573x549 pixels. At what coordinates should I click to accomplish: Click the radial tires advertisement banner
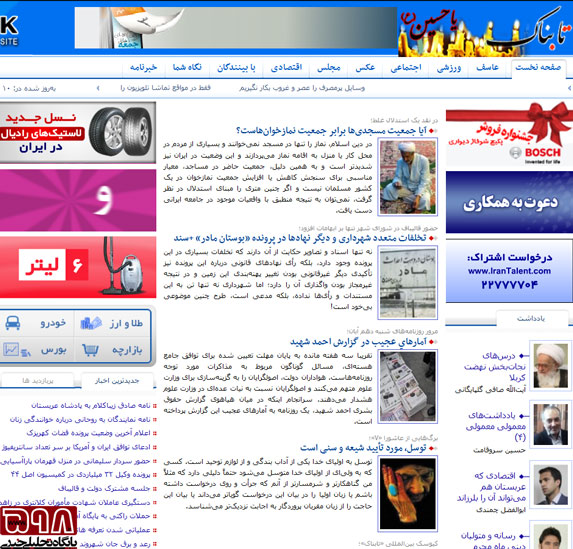[x=77, y=132]
